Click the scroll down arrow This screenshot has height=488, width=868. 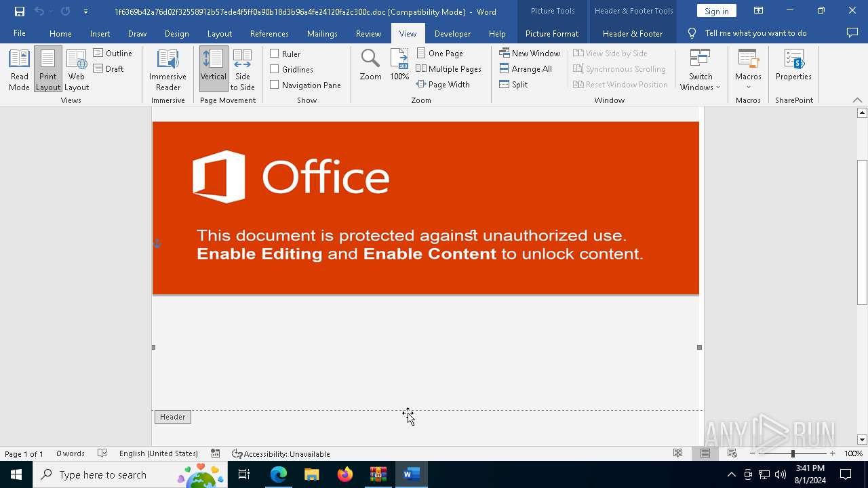(x=862, y=440)
